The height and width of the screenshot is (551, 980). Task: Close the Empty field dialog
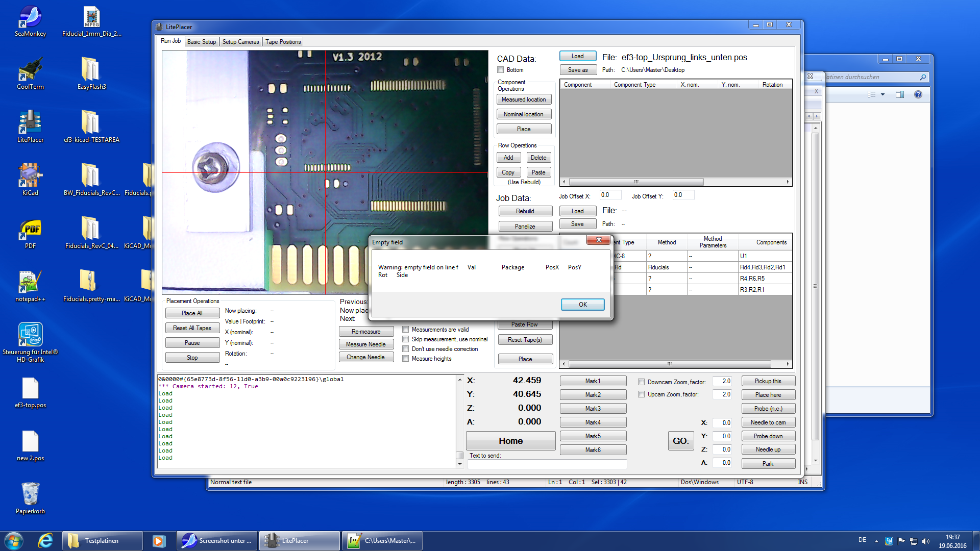click(599, 240)
